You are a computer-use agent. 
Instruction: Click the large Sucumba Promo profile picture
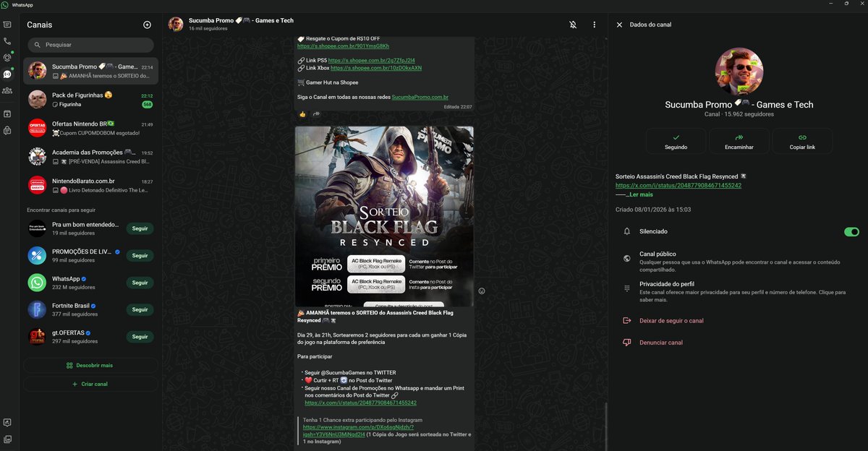pos(739,72)
